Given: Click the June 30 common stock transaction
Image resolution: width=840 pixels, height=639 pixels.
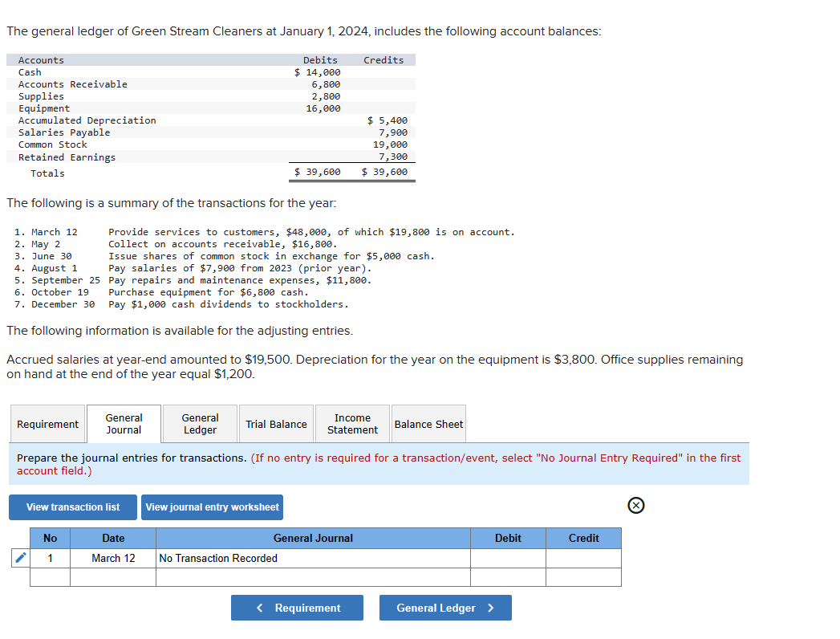Looking at the screenshot, I should pos(225,256).
